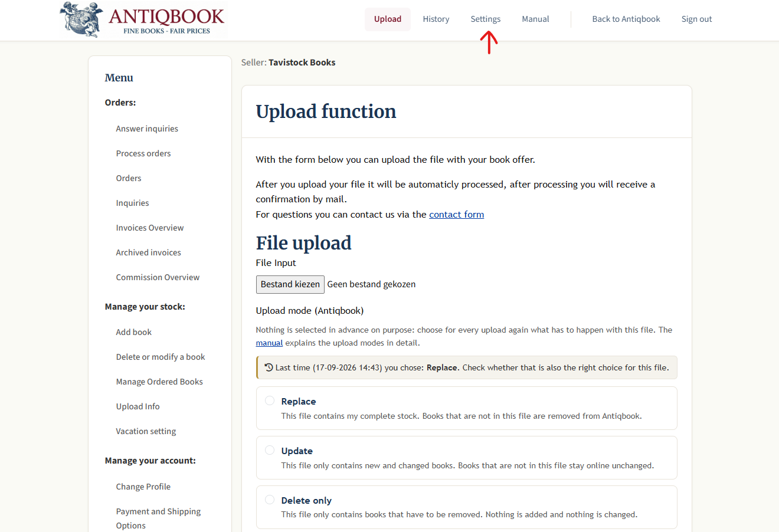The width and height of the screenshot is (779, 532).
Task: Click the Geen bestand gekozen text
Action: click(x=371, y=284)
